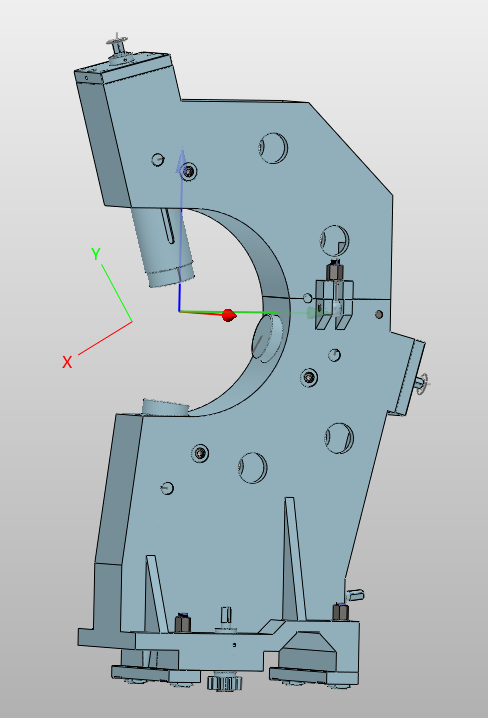Select the gear wheel under the base
The height and width of the screenshot is (718, 488).
tap(224, 683)
